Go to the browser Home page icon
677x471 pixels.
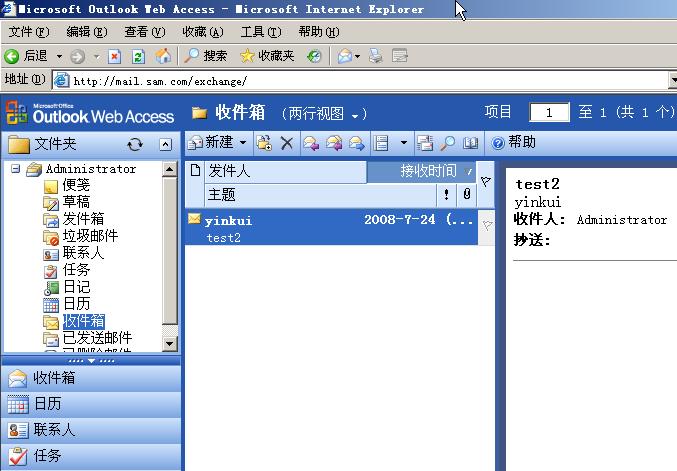tap(163, 56)
